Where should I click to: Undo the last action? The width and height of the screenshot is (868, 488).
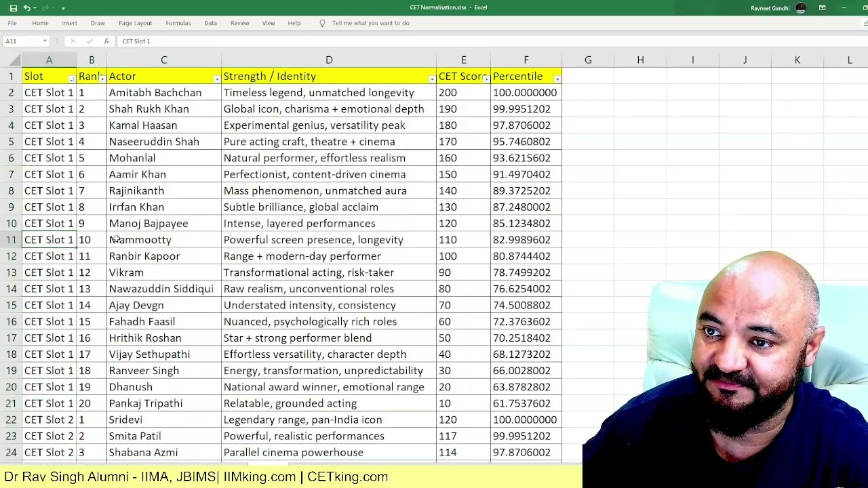click(26, 7)
